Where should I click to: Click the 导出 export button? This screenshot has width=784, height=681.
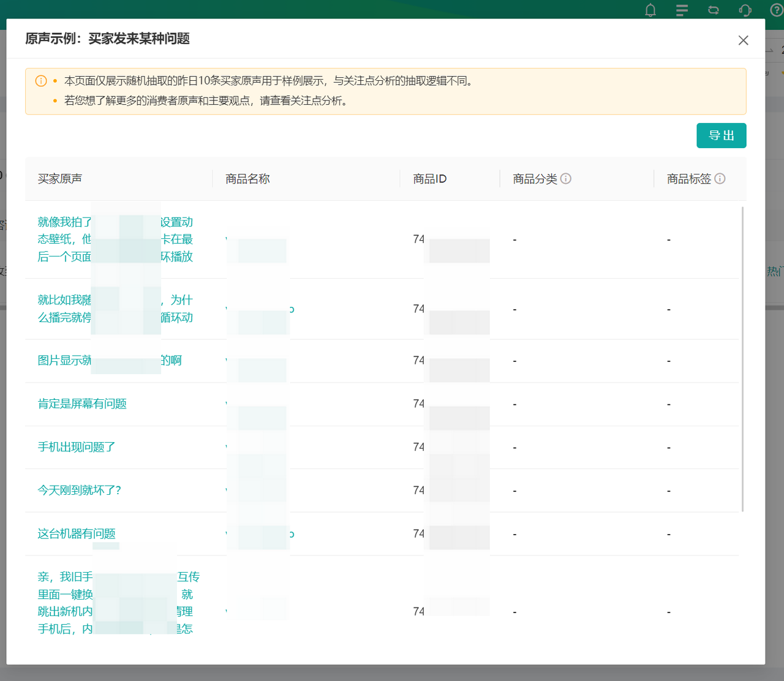pos(722,135)
